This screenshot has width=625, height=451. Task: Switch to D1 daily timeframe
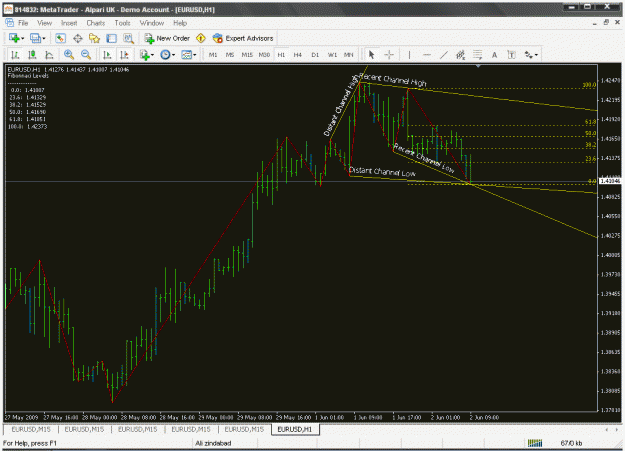coord(315,55)
